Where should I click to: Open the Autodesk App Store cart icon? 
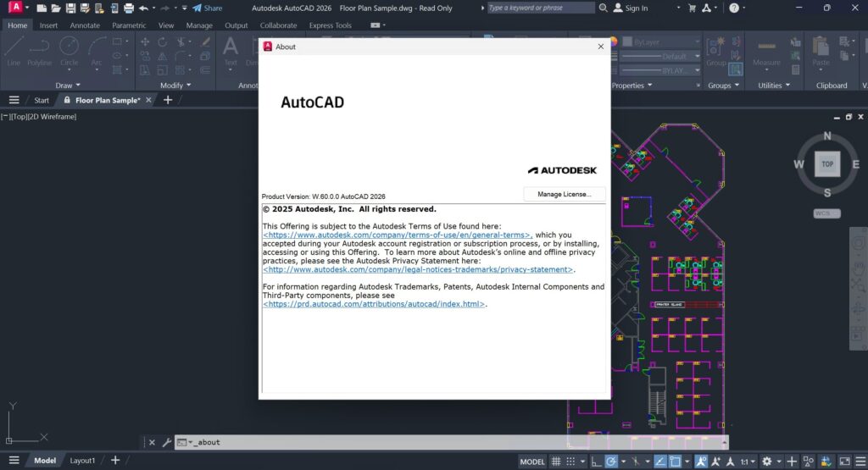tap(692, 8)
